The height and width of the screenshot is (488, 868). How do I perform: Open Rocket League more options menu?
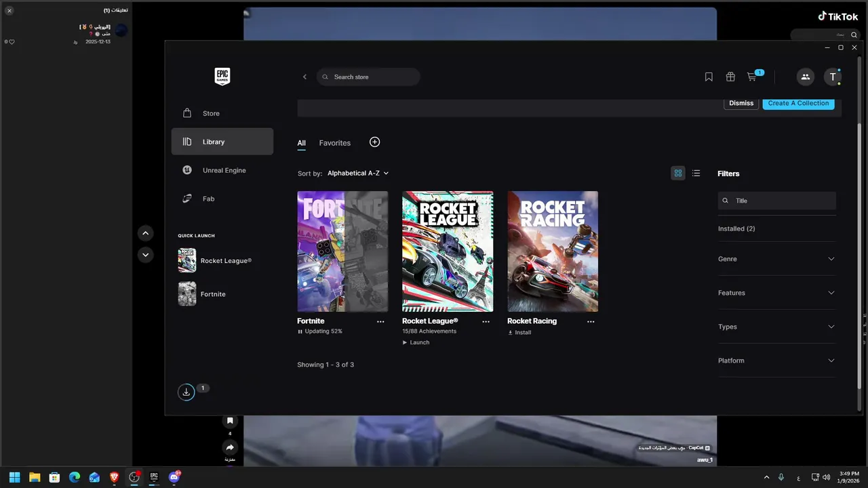click(x=486, y=321)
